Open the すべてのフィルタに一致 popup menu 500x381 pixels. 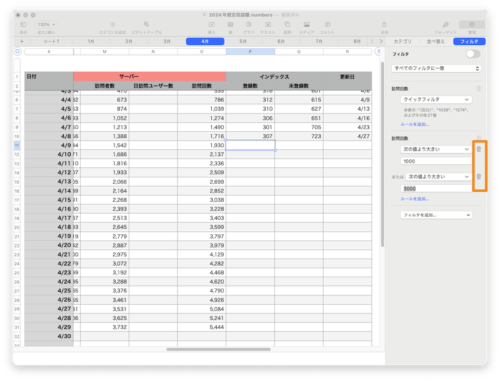pyautogui.click(x=436, y=68)
